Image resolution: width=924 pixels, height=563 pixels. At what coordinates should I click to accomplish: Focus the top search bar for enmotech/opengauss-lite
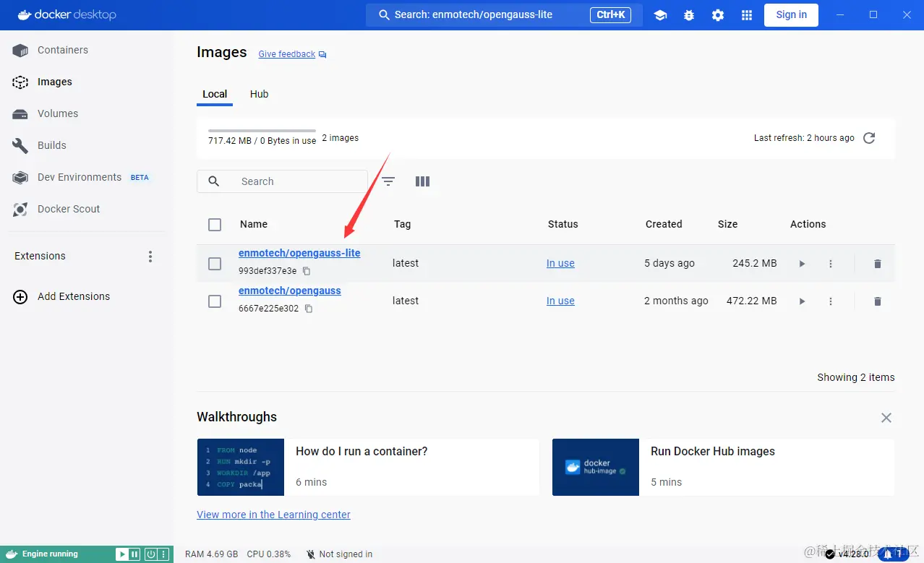(x=504, y=14)
